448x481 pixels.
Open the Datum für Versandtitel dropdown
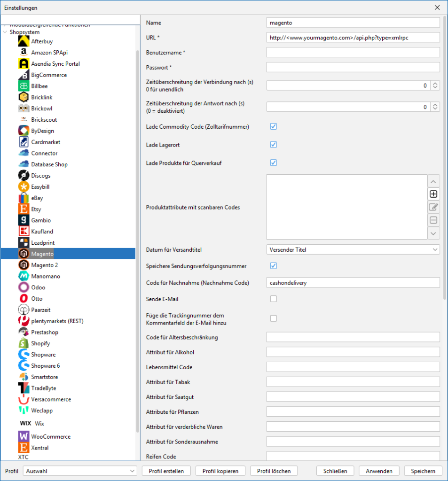pyautogui.click(x=353, y=250)
